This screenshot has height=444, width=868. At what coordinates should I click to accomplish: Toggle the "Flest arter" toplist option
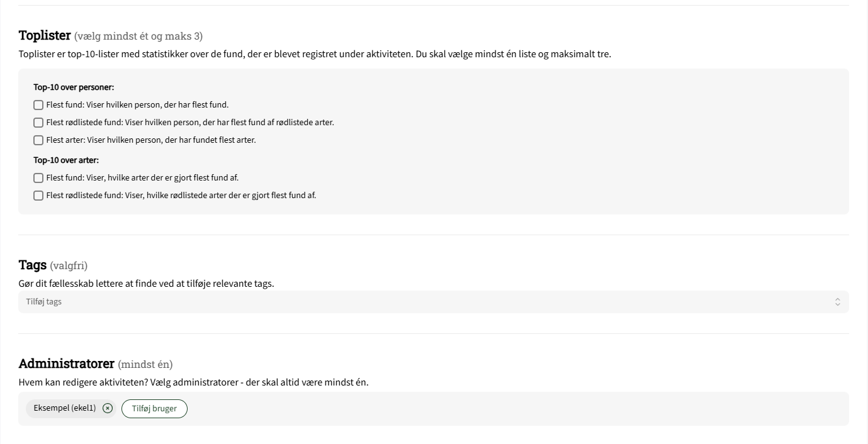38,140
